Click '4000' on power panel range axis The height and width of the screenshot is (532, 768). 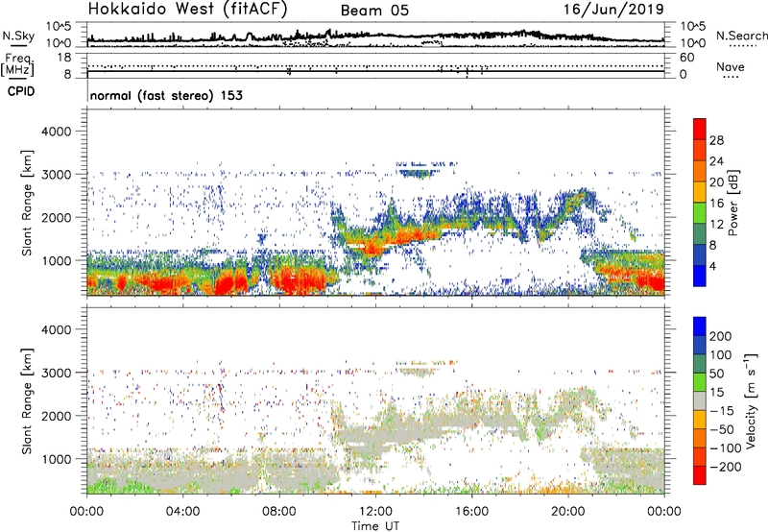[56, 132]
